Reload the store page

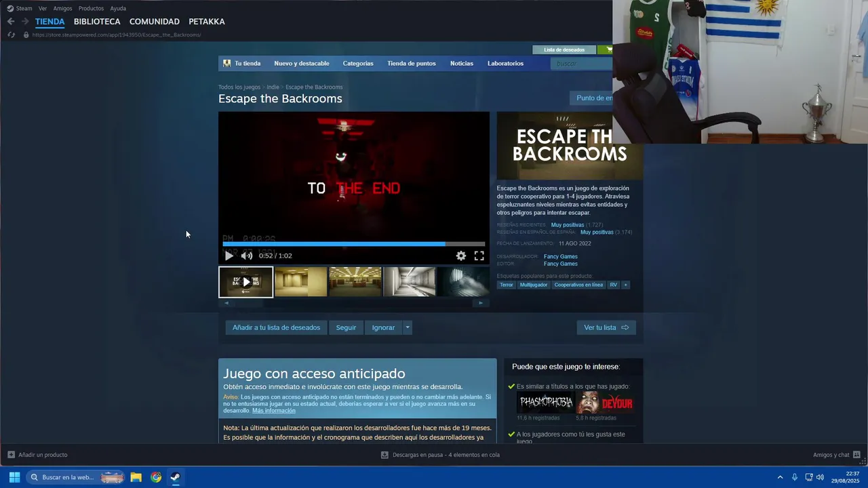[x=11, y=35]
